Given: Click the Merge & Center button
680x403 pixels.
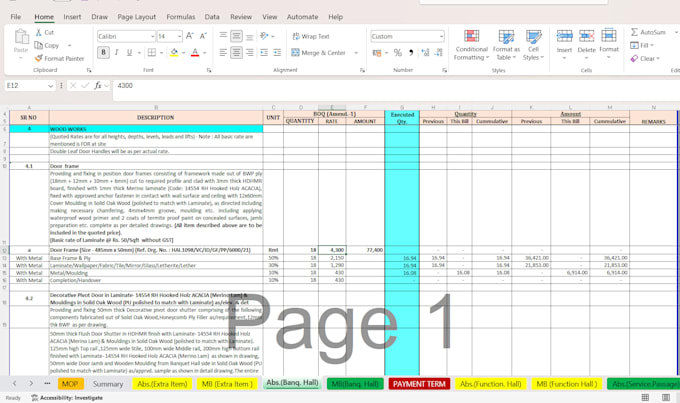Looking at the screenshot, I should (319, 52).
